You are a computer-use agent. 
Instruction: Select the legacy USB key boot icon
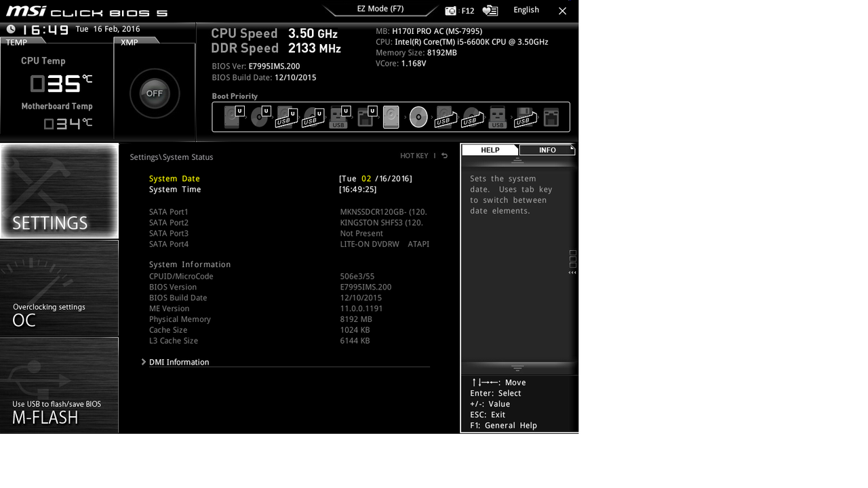498,117
